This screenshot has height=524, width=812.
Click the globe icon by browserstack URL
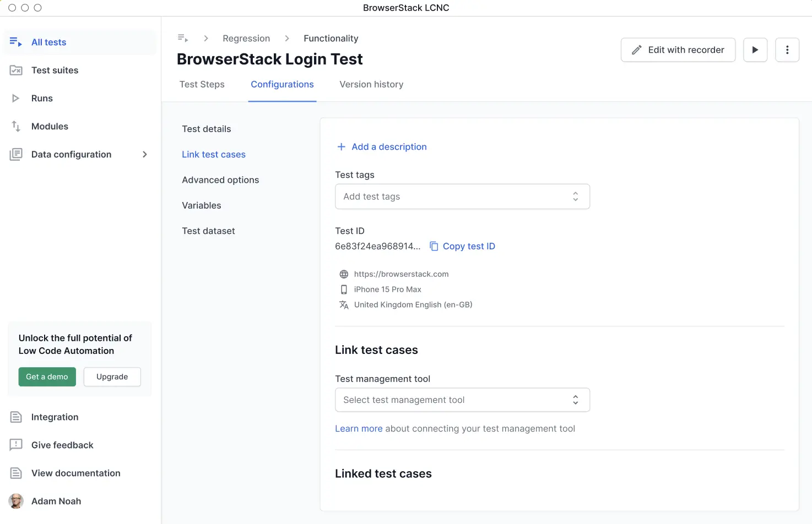tap(344, 274)
